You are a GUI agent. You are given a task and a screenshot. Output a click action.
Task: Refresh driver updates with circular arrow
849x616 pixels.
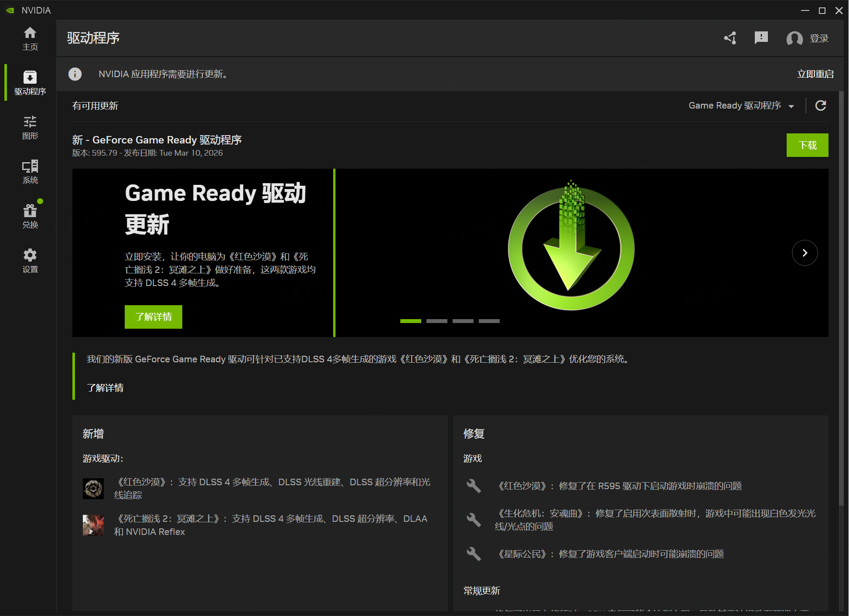[821, 106]
